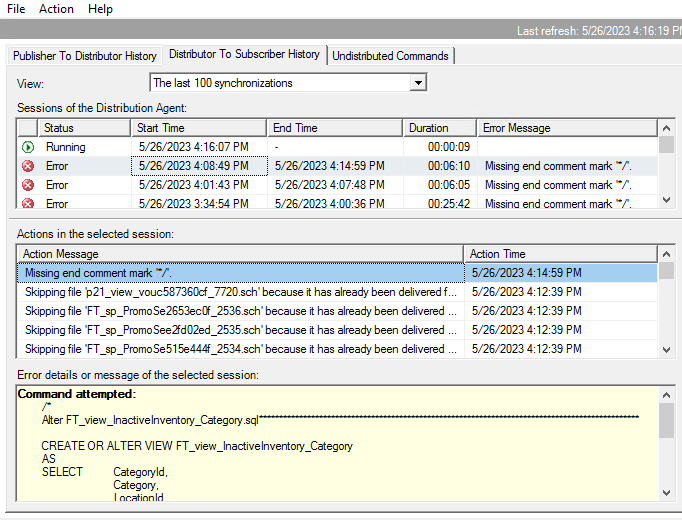Open the View synchronizations dropdown

418,83
